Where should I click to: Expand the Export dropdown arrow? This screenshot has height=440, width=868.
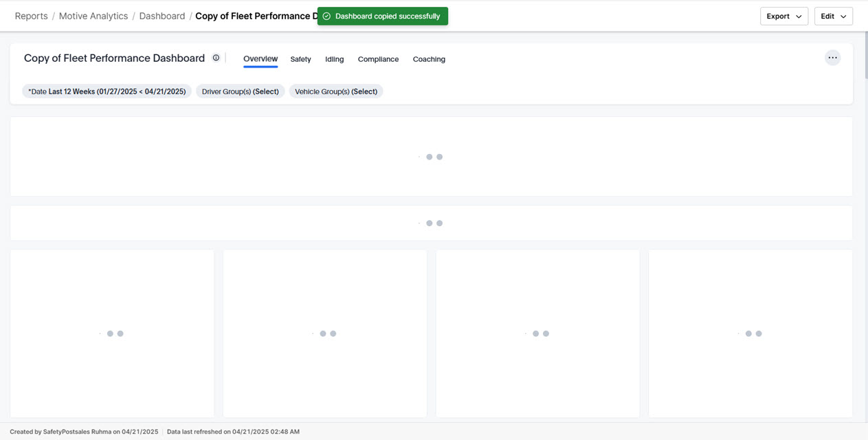point(799,15)
